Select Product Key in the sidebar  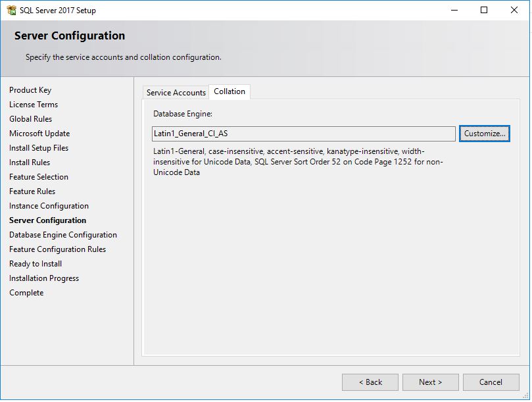pos(30,89)
